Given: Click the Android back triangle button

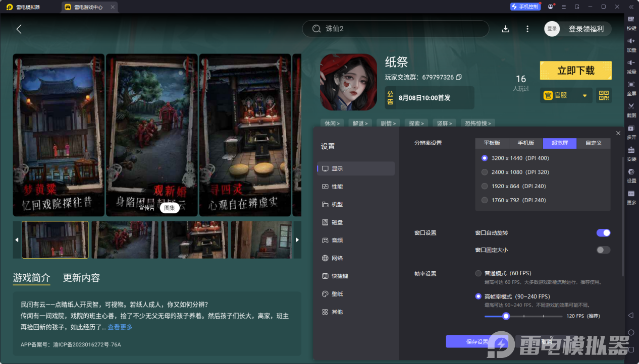Looking at the screenshot, I should click(631, 315).
